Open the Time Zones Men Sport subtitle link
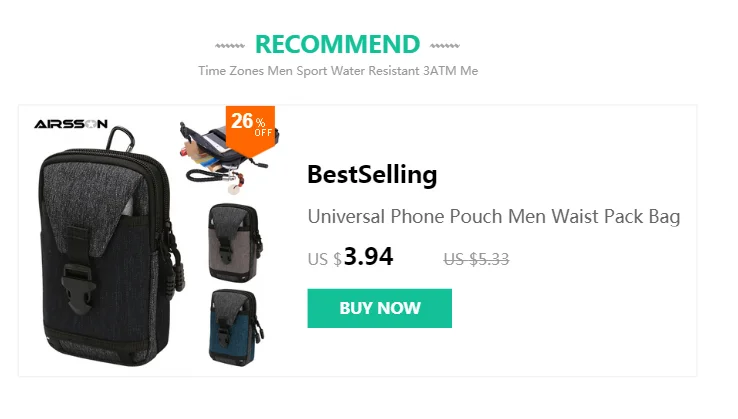The width and height of the screenshot is (738, 419). click(x=338, y=71)
